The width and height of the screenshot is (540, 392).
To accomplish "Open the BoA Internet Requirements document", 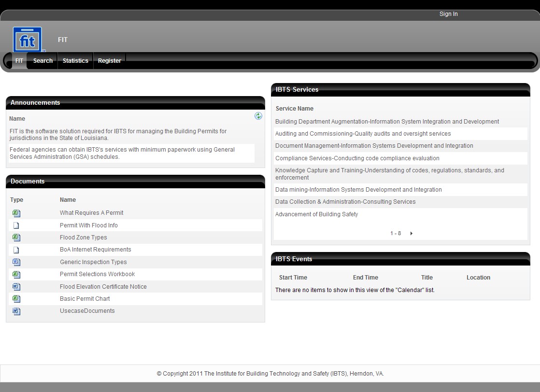I will [x=95, y=250].
